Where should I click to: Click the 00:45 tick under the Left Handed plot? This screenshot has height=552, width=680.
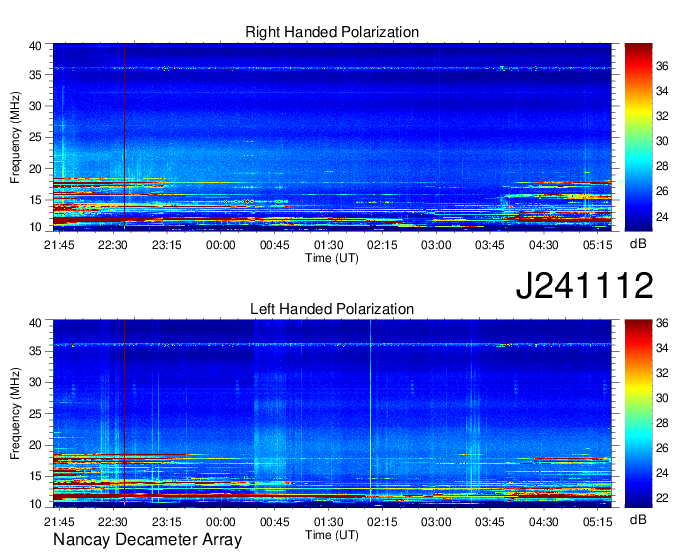(x=275, y=522)
